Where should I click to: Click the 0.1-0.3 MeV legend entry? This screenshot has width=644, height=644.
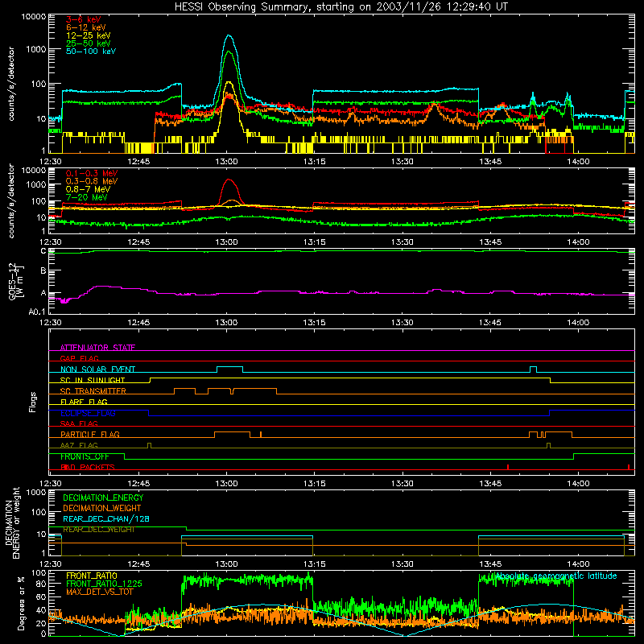tap(92, 173)
